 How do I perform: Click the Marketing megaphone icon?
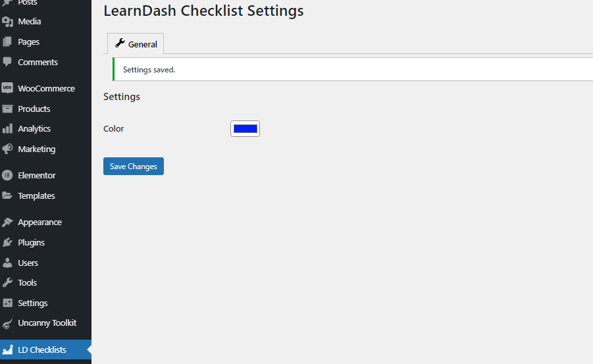7,149
